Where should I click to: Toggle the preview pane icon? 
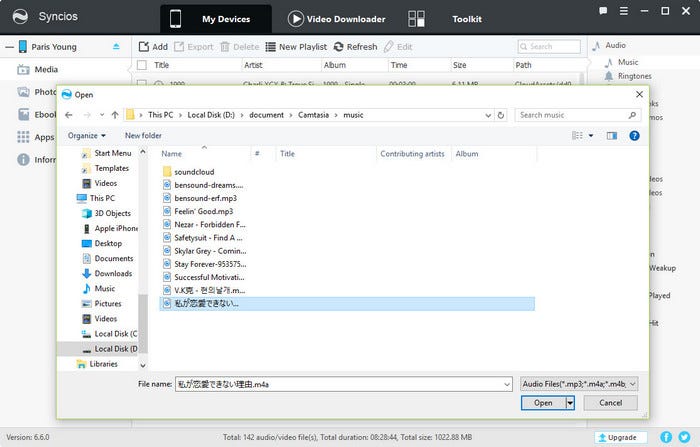click(x=612, y=136)
